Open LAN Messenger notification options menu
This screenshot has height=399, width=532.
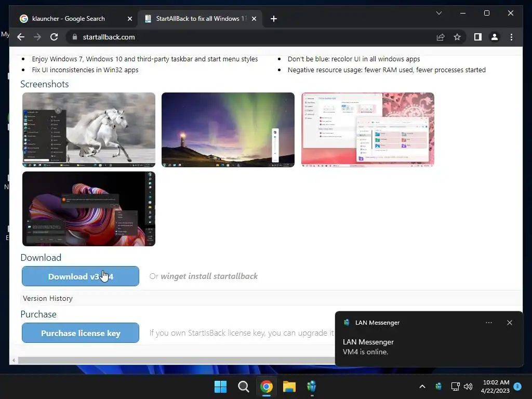488,323
